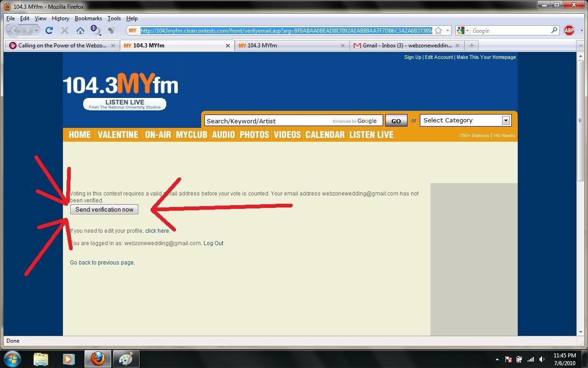588x368 pixels.
Task: Open the search engine selector dropdown
Action: point(464,31)
